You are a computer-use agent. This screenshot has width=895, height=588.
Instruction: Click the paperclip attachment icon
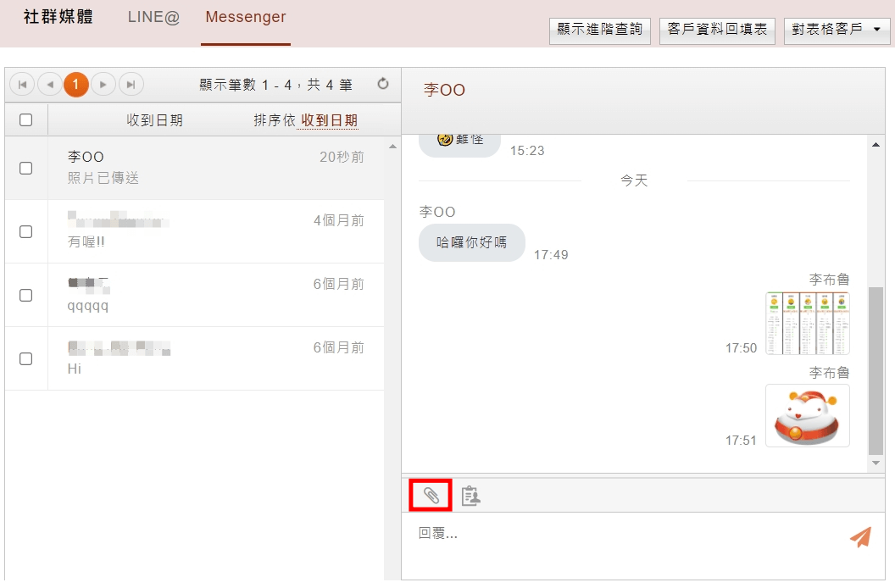431,496
